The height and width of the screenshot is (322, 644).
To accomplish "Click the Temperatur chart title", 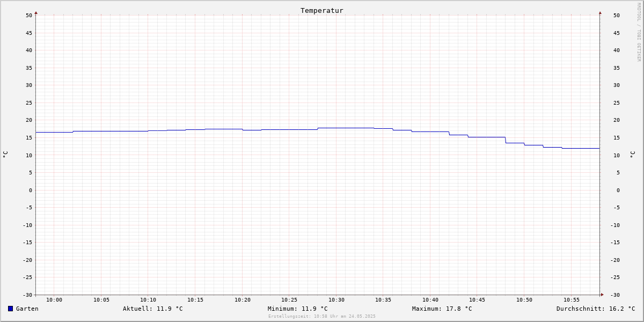I will tap(322, 10).
